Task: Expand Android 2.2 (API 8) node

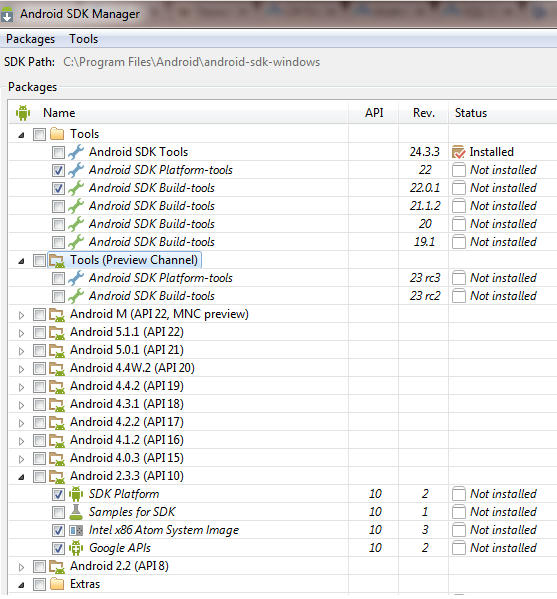Action: [21, 567]
